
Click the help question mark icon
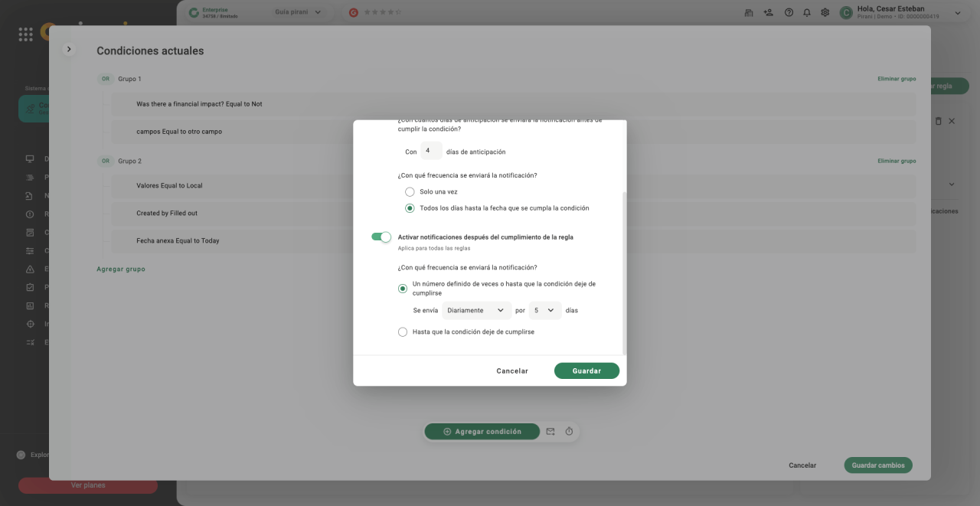789,12
